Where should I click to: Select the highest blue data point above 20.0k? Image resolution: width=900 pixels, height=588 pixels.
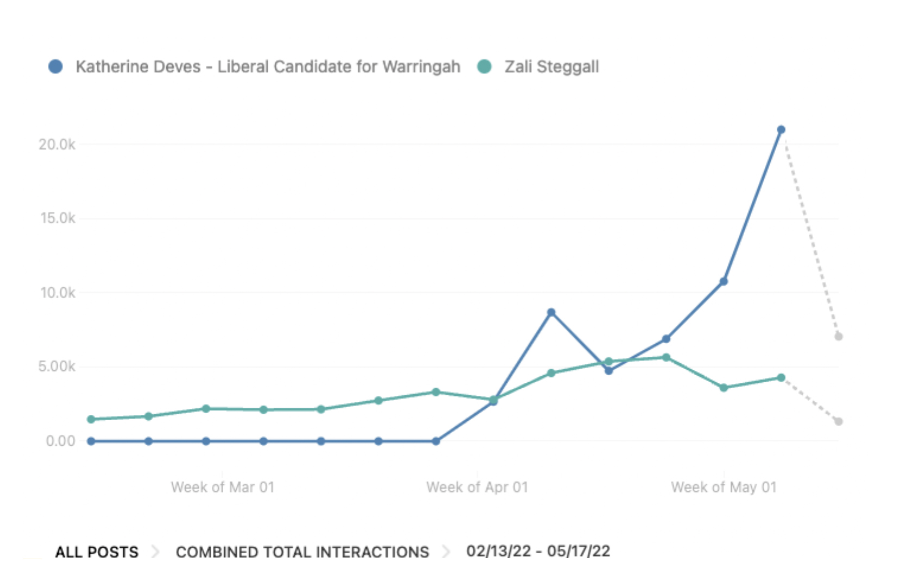(x=781, y=130)
